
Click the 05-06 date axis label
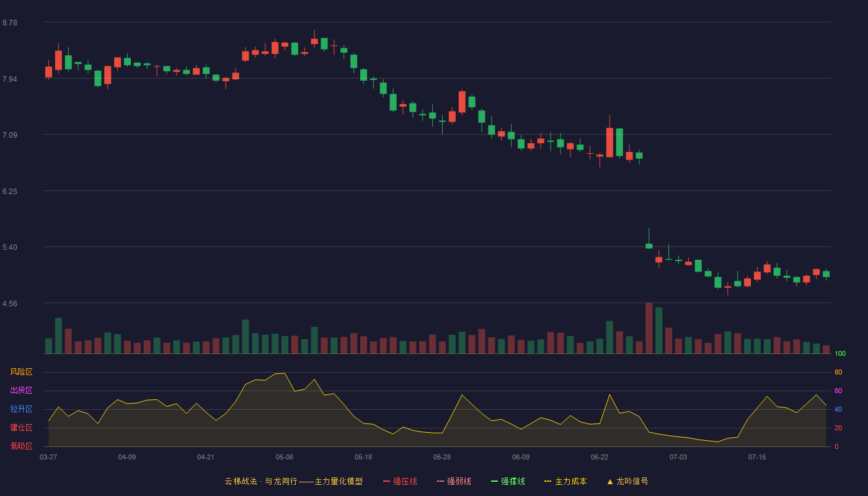tap(285, 457)
